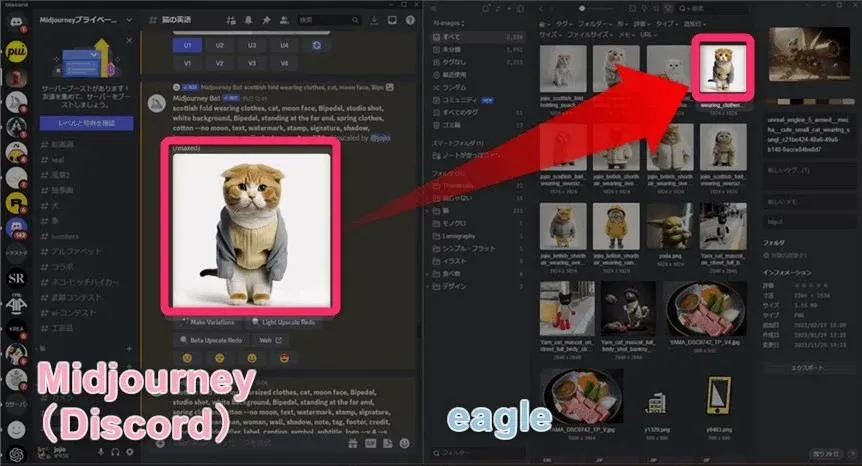Open the Discord inbox icon
The image size is (862, 466).
click(x=392, y=20)
